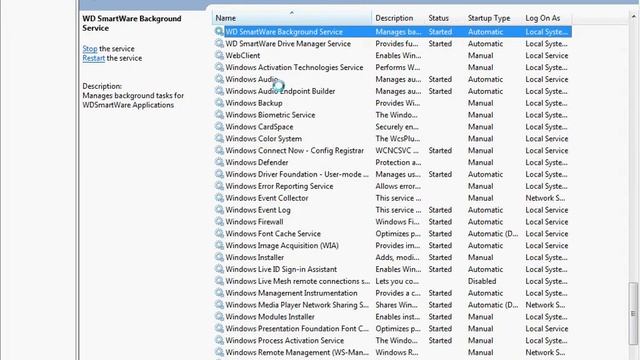Sort by the Startup Type column header
Image resolution: width=640 pixels, height=360 pixels.
(x=493, y=18)
